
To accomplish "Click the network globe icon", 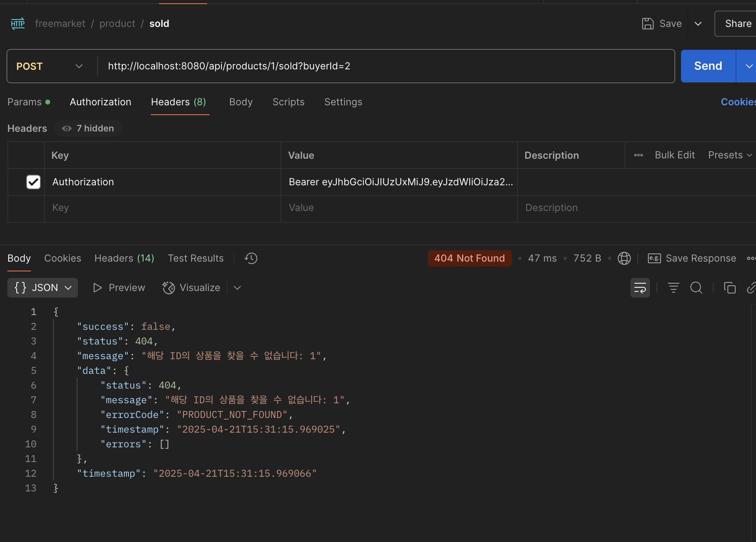I will pos(624,258).
